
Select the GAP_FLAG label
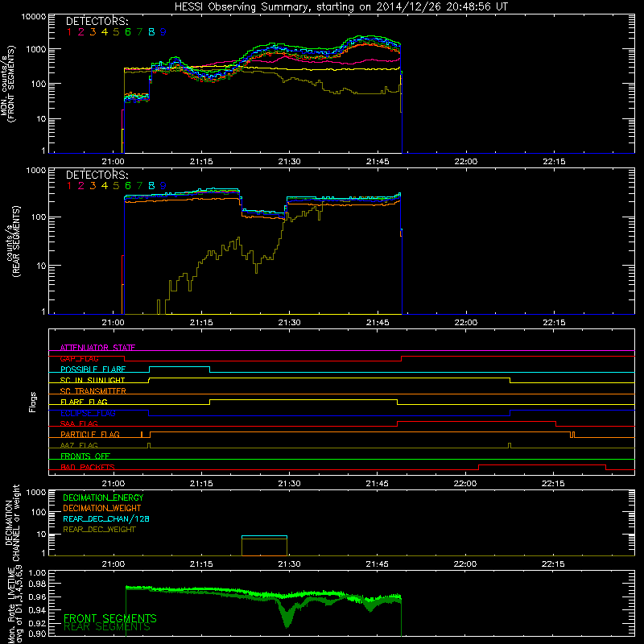click(x=79, y=358)
